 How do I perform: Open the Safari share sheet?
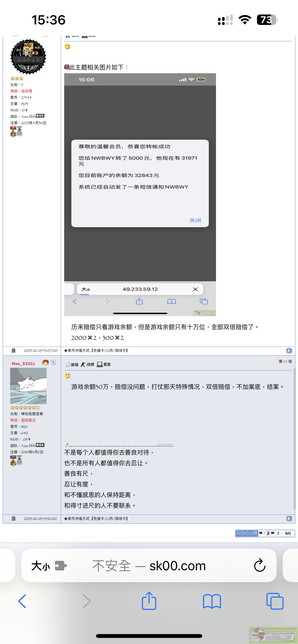click(149, 601)
